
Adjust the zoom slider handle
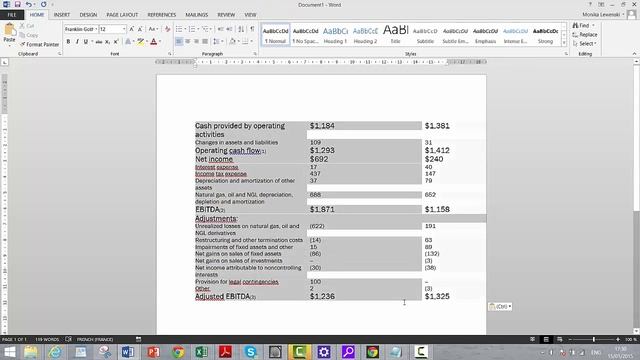(x=593, y=340)
